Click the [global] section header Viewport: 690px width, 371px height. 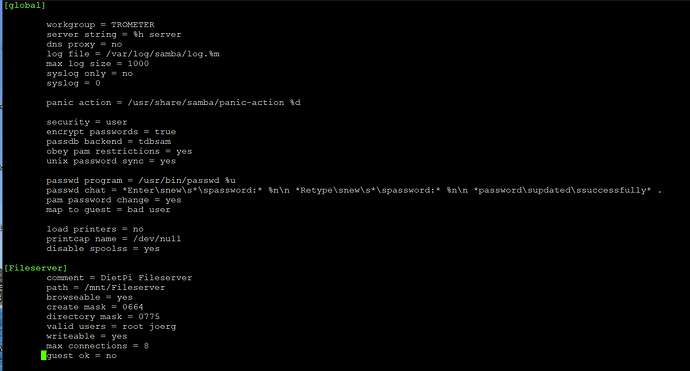[25, 5]
